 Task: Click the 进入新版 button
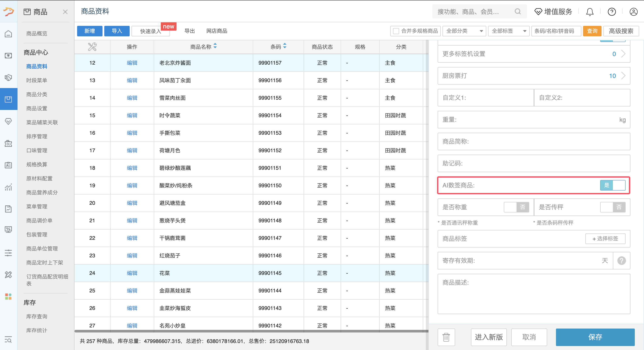(x=489, y=337)
